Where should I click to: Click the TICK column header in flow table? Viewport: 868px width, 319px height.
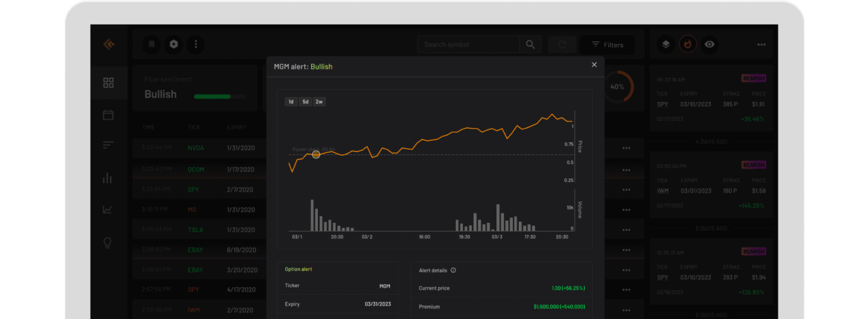[194, 127]
